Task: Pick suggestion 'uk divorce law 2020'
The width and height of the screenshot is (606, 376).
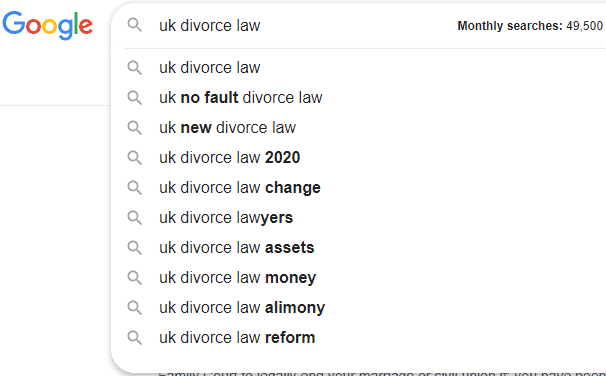Action: 358,157
